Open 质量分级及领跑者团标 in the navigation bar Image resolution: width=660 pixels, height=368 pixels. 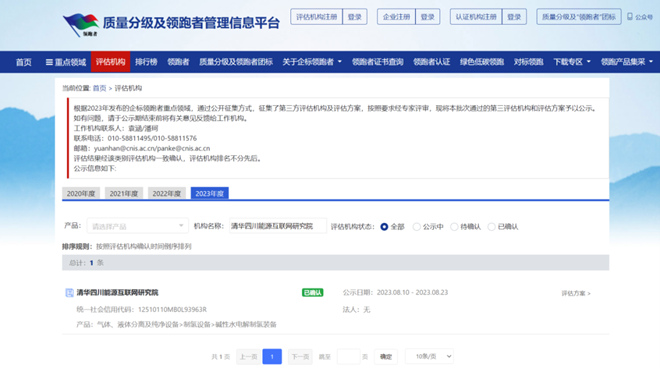click(236, 62)
